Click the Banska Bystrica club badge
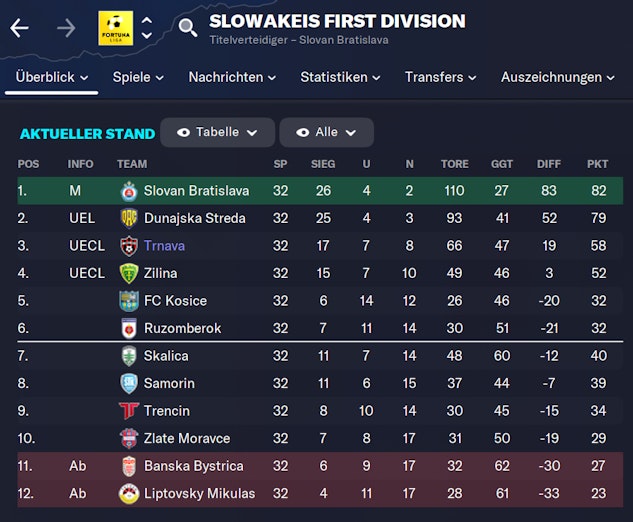633x522 pixels. point(129,466)
